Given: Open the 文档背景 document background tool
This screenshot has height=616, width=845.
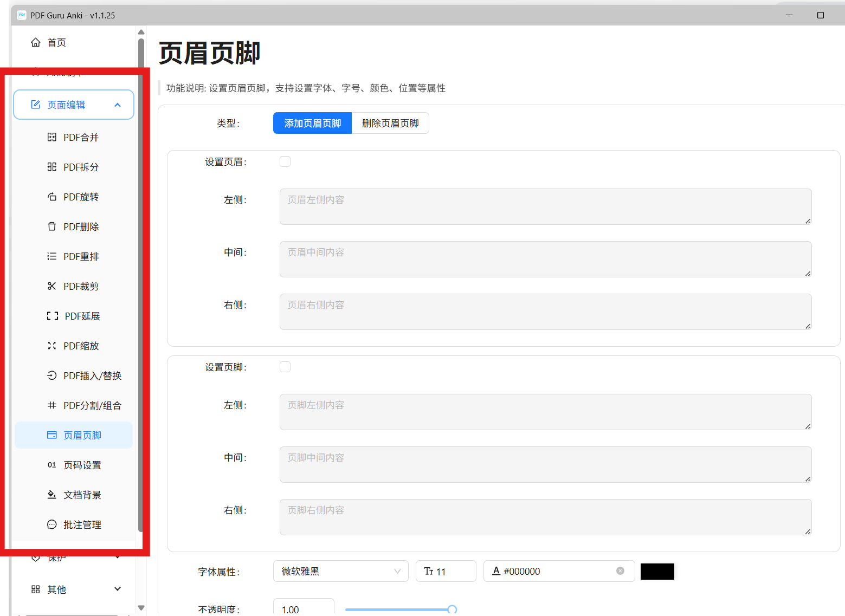Looking at the screenshot, I should pos(82,494).
